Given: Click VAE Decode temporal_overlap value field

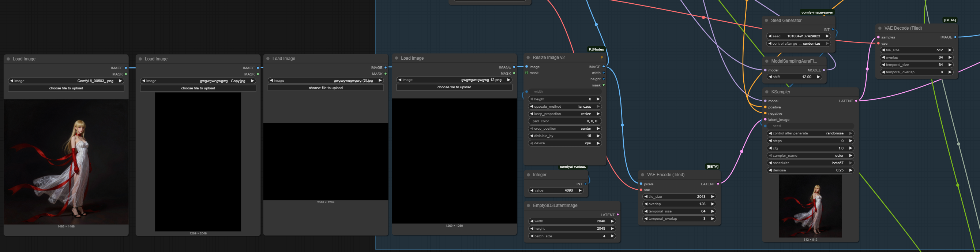Looking at the screenshot, I should pos(917,72).
